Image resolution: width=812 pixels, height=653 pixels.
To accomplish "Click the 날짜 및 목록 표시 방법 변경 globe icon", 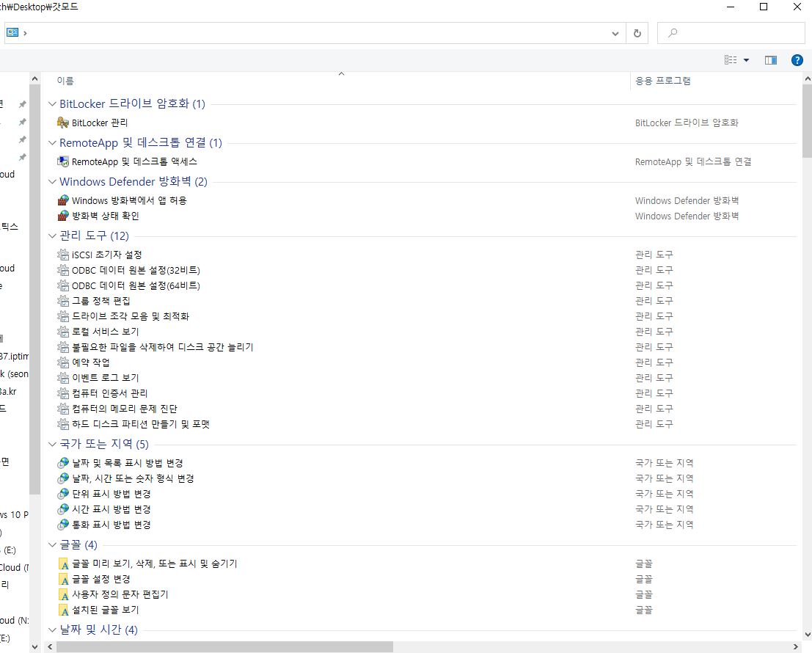I will 63,463.
